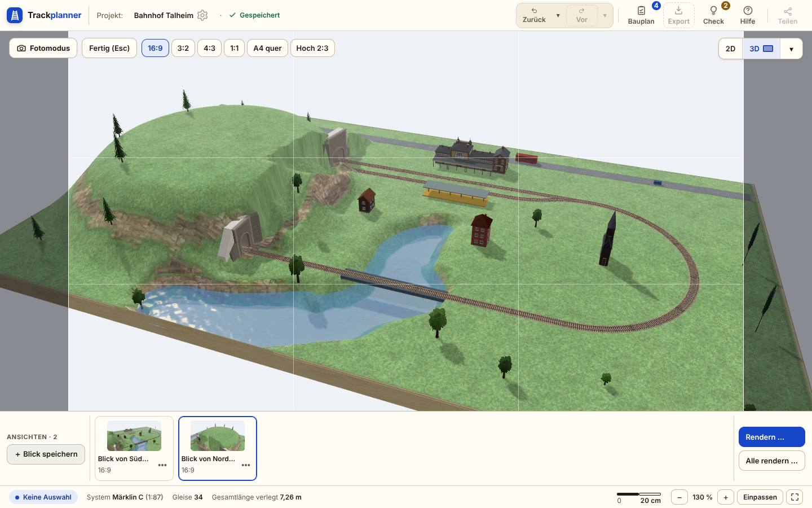Image resolution: width=812 pixels, height=508 pixels.
Task: Click the Rendern ... button
Action: (771, 437)
